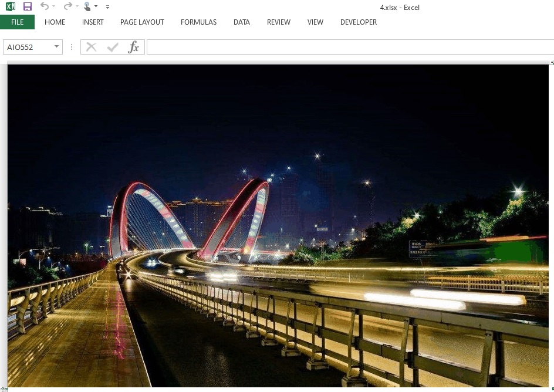Open the Redo history dropdown arrow
The width and height of the screenshot is (554, 392).
[x=77, y=7]
